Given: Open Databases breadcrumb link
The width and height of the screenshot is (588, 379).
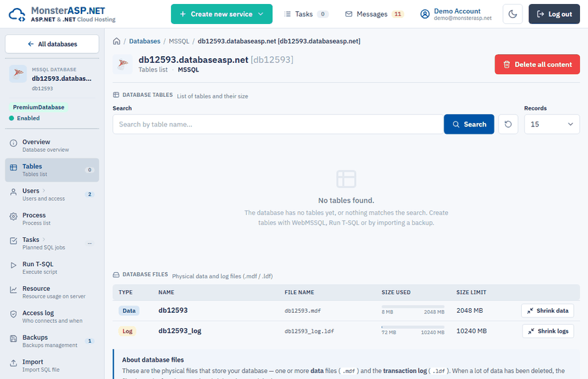Looking at the screenshot, I should (x=144, y=41).
